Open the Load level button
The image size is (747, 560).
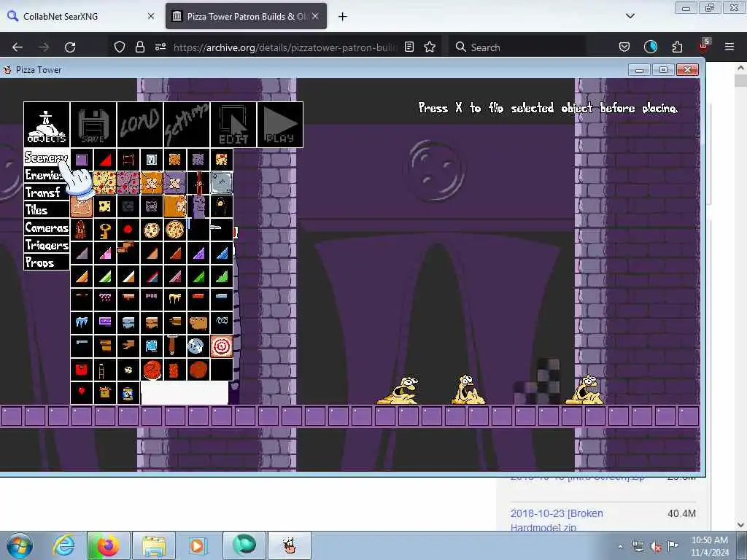tap(140, 125)
